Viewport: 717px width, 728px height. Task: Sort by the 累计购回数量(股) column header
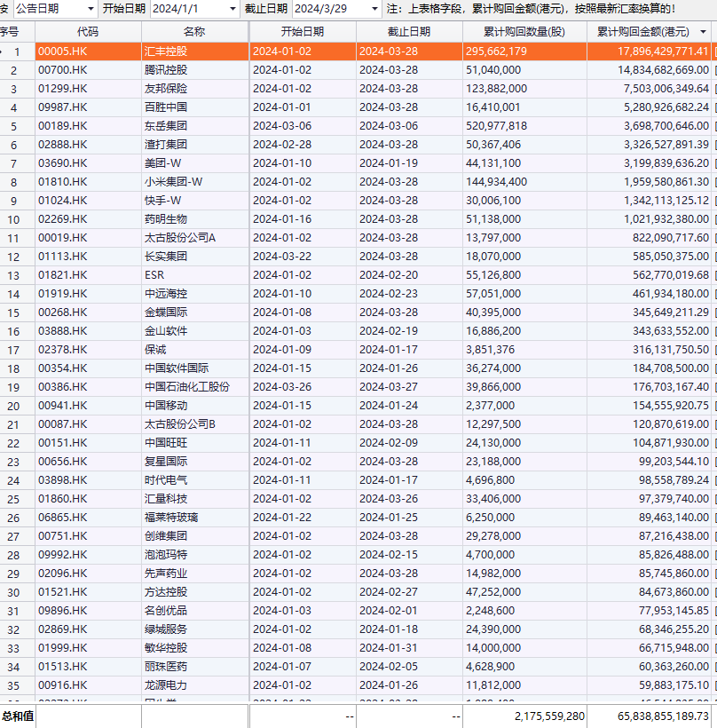click(x=524, y=32)
